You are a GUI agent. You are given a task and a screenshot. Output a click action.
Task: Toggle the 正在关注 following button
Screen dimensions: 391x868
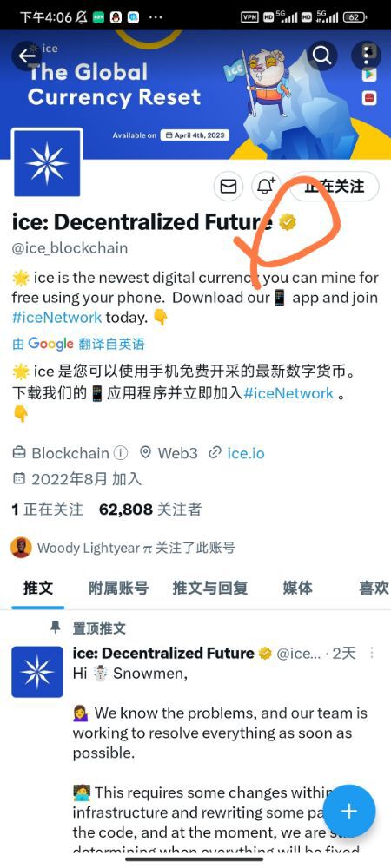335,187
